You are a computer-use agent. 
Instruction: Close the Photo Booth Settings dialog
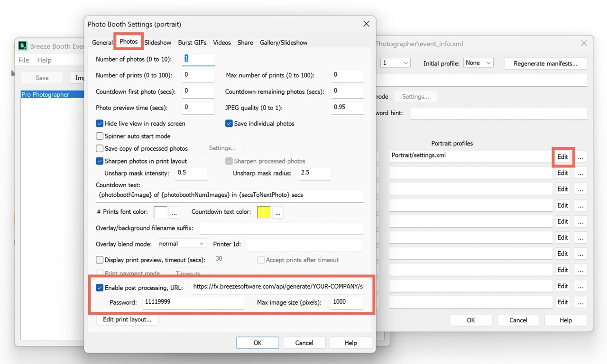click(x=366, y=24)
